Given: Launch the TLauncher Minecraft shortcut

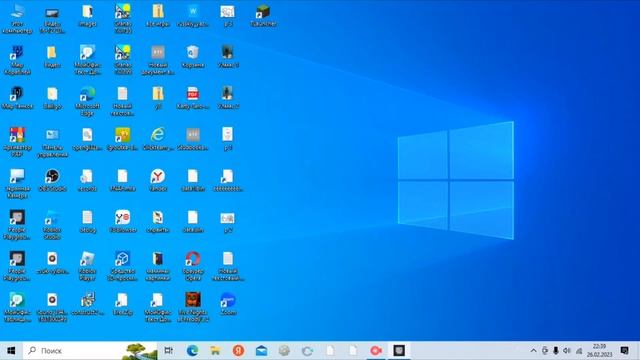Looking at the screenshot, I should [x=263, y=16].
